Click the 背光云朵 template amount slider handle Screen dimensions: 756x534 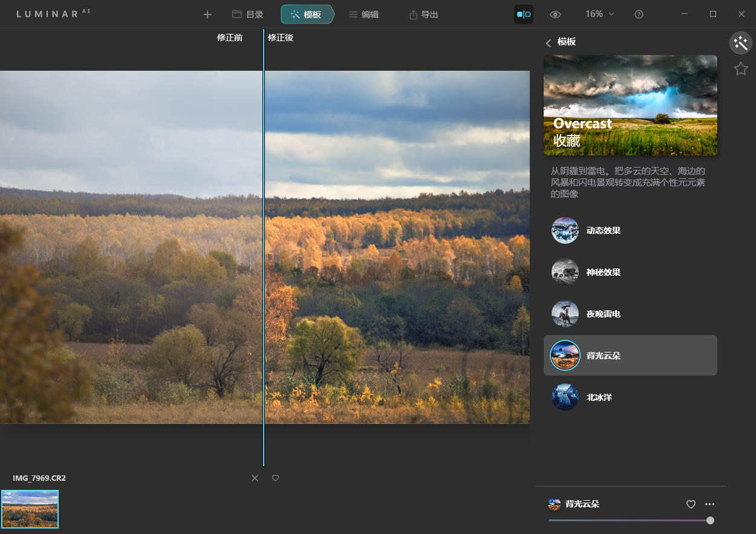tap(710, 520)
